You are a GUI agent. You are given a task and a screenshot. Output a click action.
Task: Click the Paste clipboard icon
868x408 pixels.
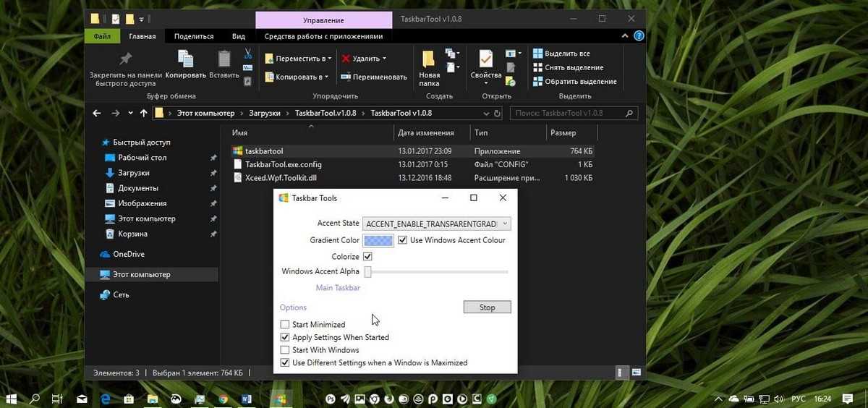click(x=224, y=59)
